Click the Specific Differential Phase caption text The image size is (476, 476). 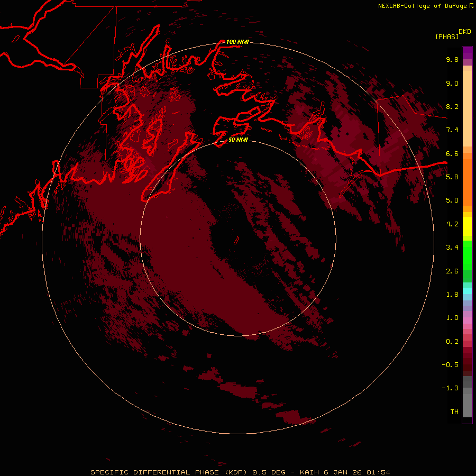[240, 472]
